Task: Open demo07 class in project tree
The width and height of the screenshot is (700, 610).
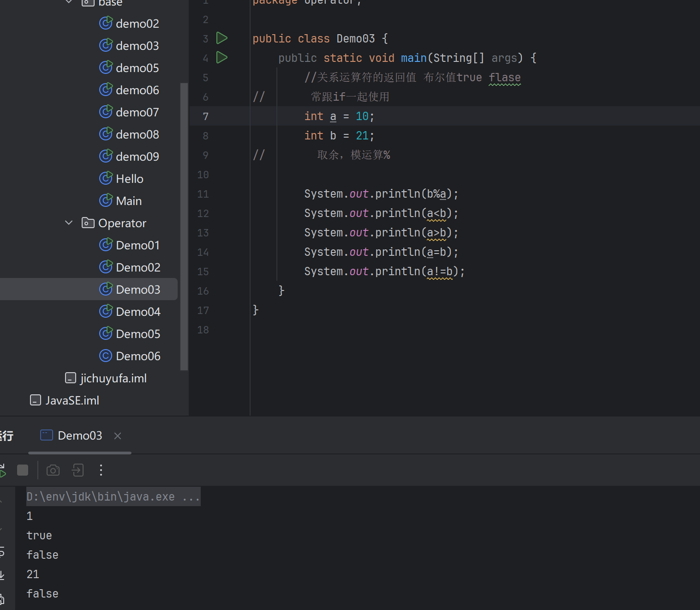Action: pyautogui.click(x=138, y=112)
